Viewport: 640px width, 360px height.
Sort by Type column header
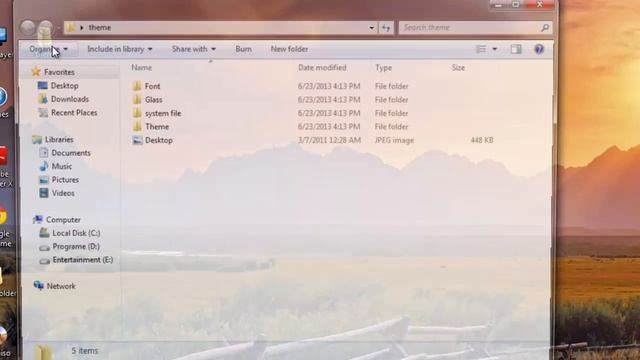(x=383, y=68)
